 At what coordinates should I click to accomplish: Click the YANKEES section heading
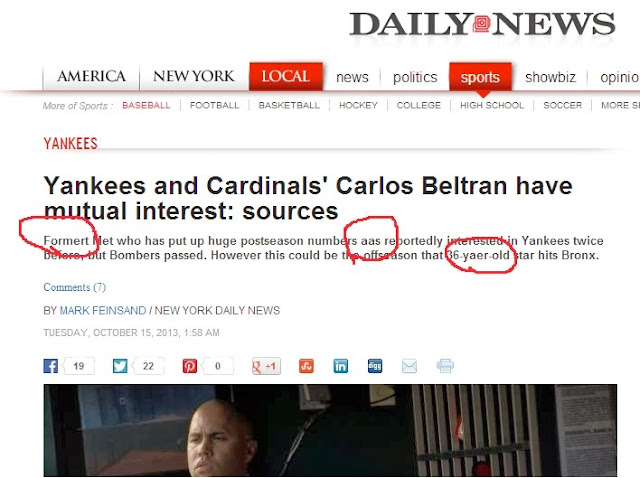tap(71, 144)
